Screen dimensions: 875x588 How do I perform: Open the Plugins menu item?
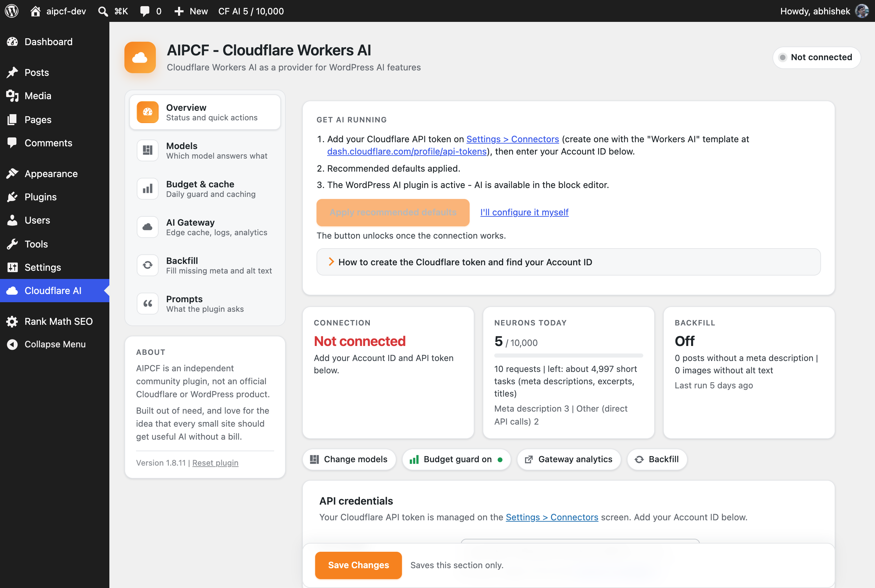(x=55, y=197)
